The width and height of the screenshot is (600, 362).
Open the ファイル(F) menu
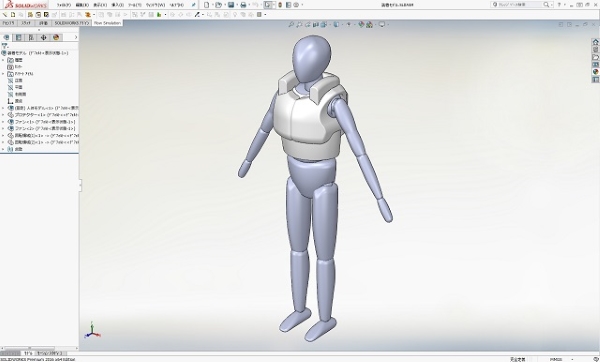pos(64,5)
